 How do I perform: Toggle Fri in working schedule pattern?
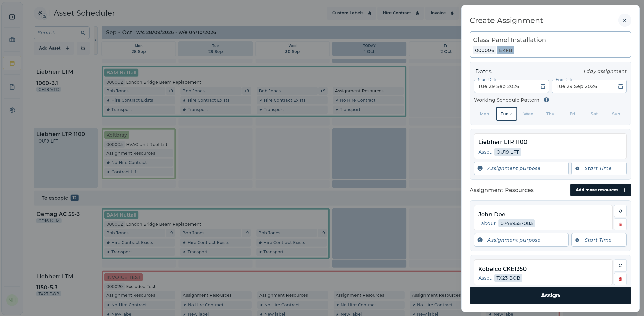coord(572,114)
